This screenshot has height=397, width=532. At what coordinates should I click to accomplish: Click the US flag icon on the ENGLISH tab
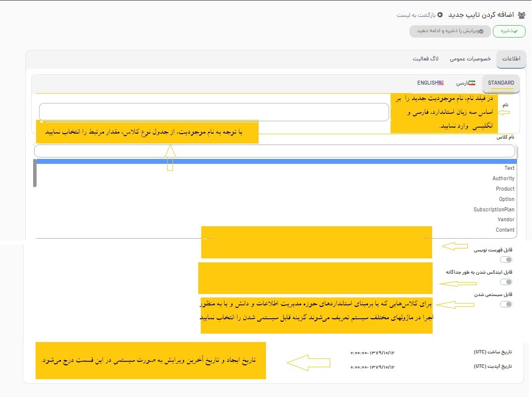pyautogui.click(x=440, y=83)
